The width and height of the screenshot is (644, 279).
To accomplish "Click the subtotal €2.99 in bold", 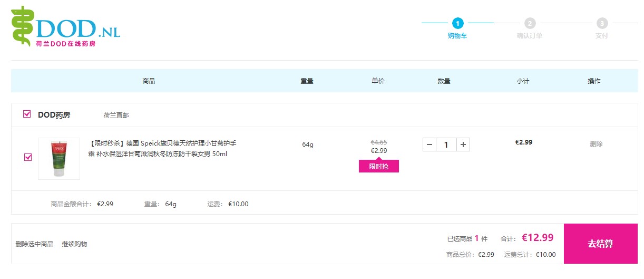I will pos(524,142).
